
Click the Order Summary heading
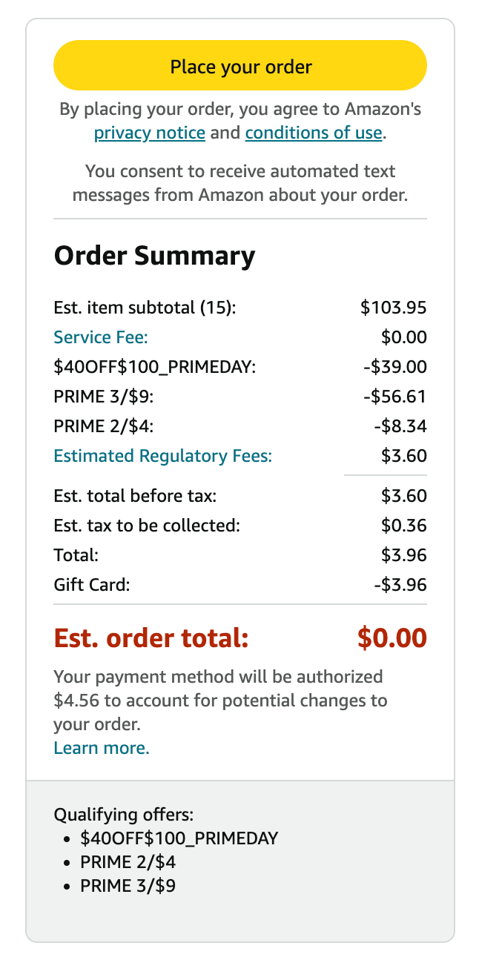(x=153, y=256)
